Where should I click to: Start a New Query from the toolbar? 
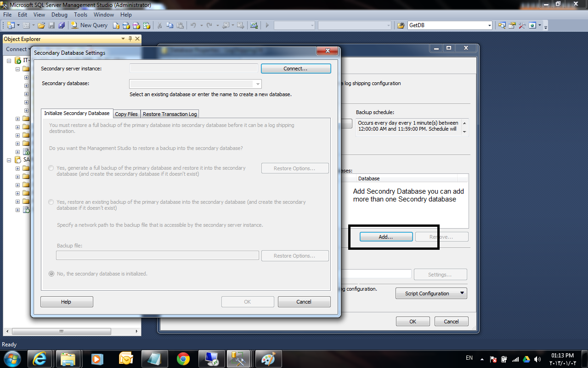[x=90, y=25]
